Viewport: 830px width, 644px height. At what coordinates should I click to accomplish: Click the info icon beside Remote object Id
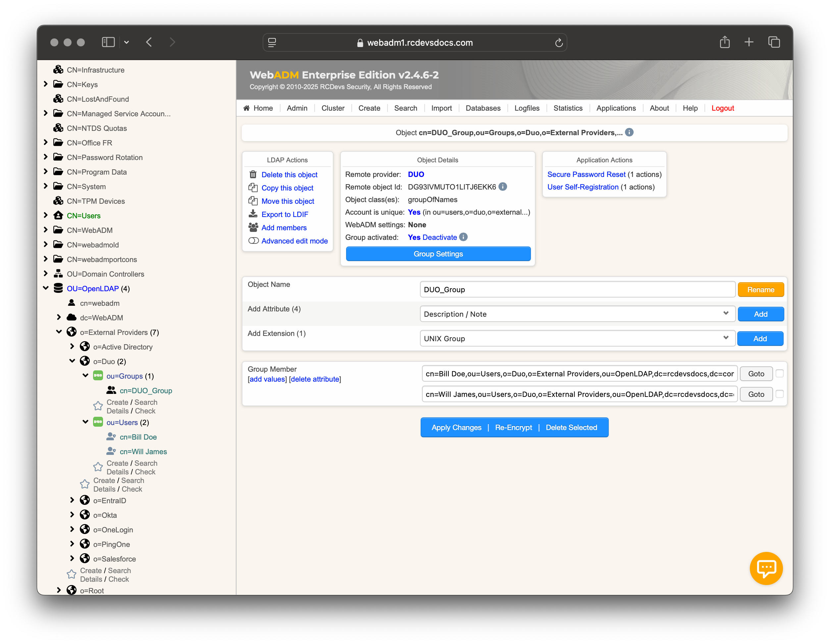coord(502,187)
